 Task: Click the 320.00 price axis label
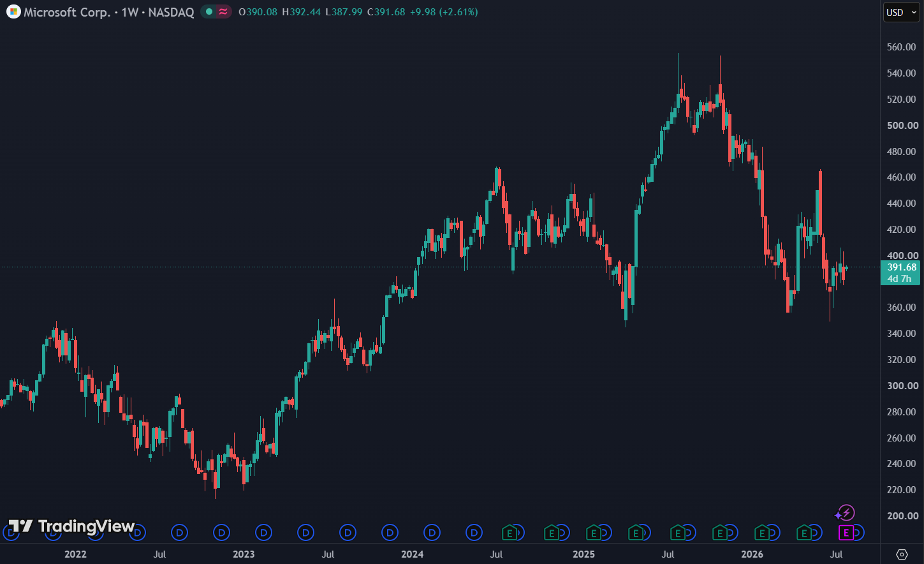[902, 360]
